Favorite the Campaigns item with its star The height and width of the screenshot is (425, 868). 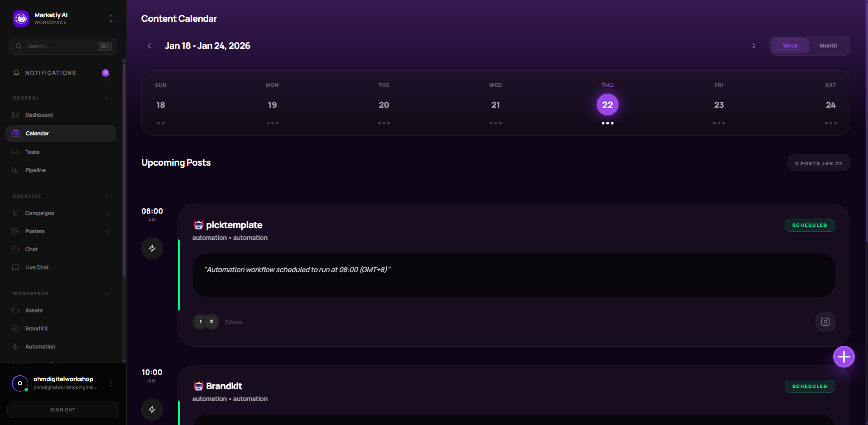point(107,213)
